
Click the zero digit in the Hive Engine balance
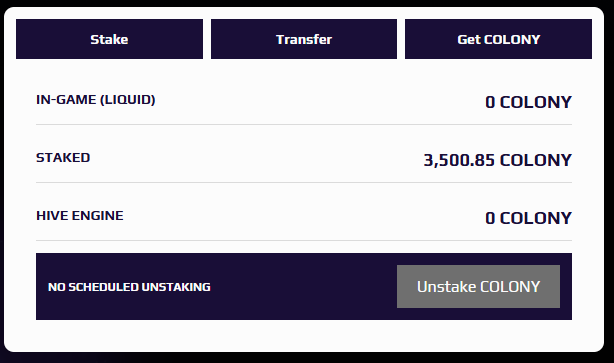(x=490, y=218)
